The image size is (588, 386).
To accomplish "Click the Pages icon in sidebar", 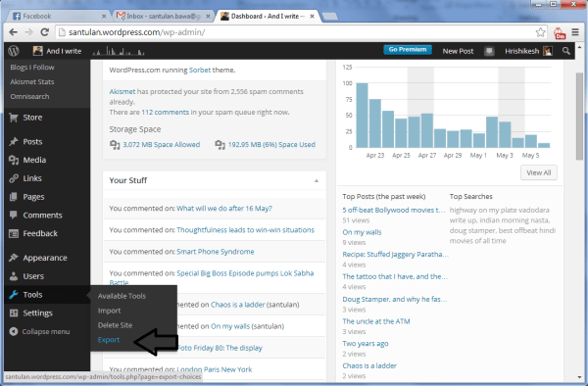I will (x=14, y=197).
